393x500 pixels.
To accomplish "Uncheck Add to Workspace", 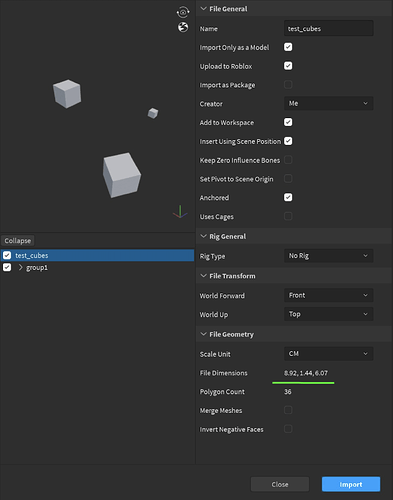I will (x=288, y=122).
